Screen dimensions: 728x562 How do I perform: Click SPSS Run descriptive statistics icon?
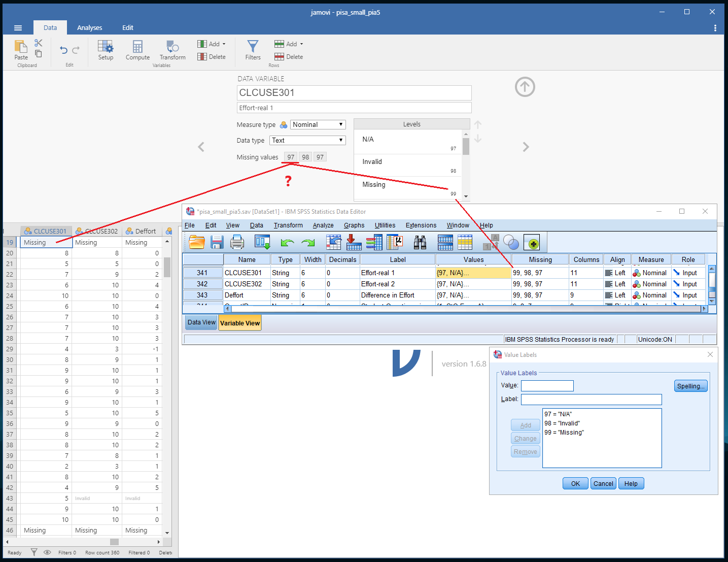tap(395, 243)
